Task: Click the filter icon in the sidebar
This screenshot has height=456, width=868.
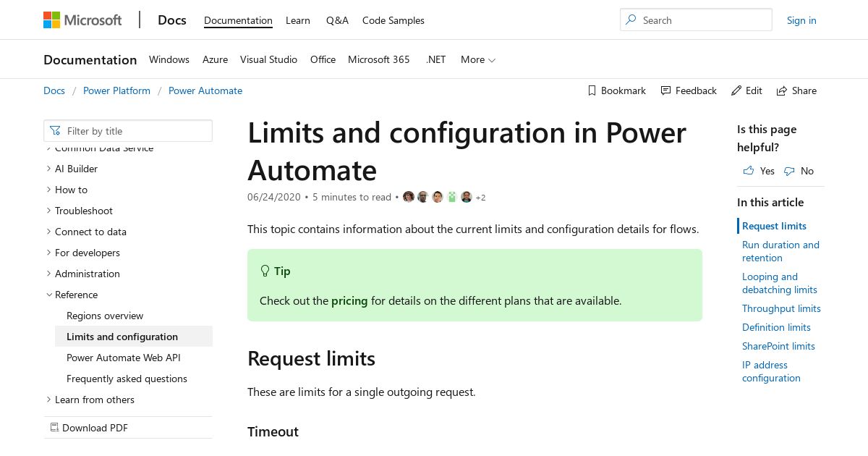Action: pos(55,131)
